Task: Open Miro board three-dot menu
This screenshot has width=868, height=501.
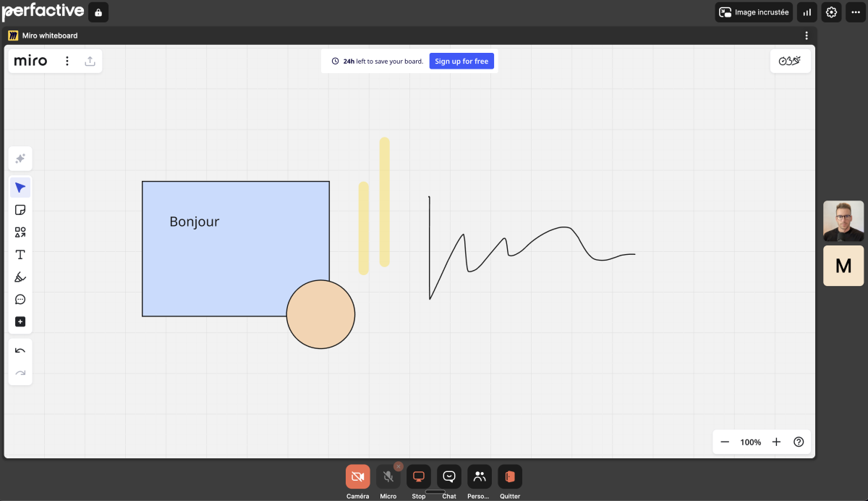Action: [67, 62]
